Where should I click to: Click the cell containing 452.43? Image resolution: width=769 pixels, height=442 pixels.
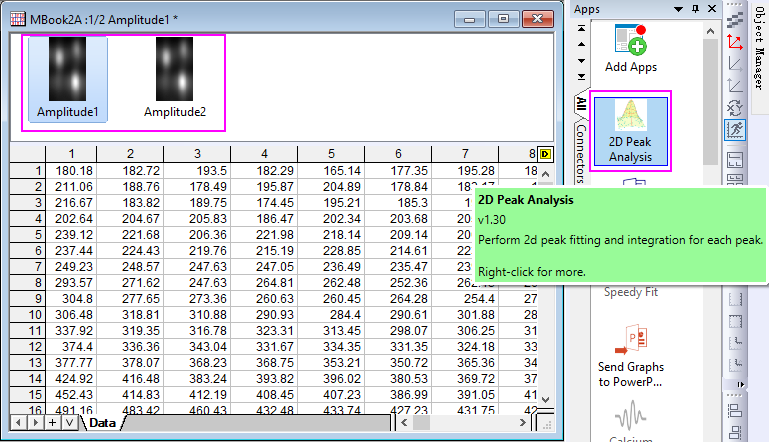coord(71,394)
